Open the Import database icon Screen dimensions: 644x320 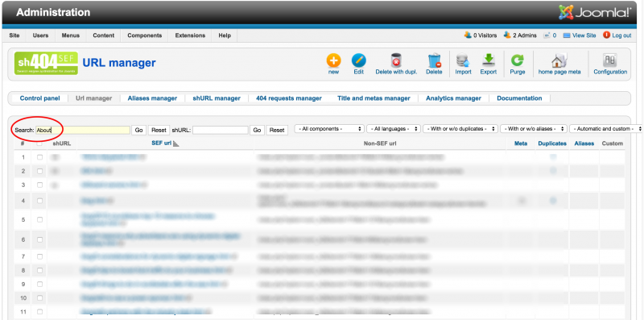[x=463, y=61]
